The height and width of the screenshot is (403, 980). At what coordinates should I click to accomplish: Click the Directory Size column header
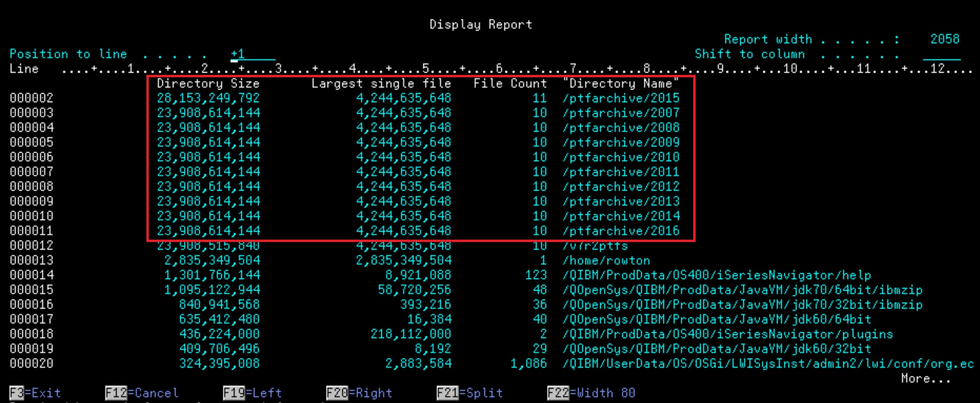pyautogui.click(x=208, y=84)
